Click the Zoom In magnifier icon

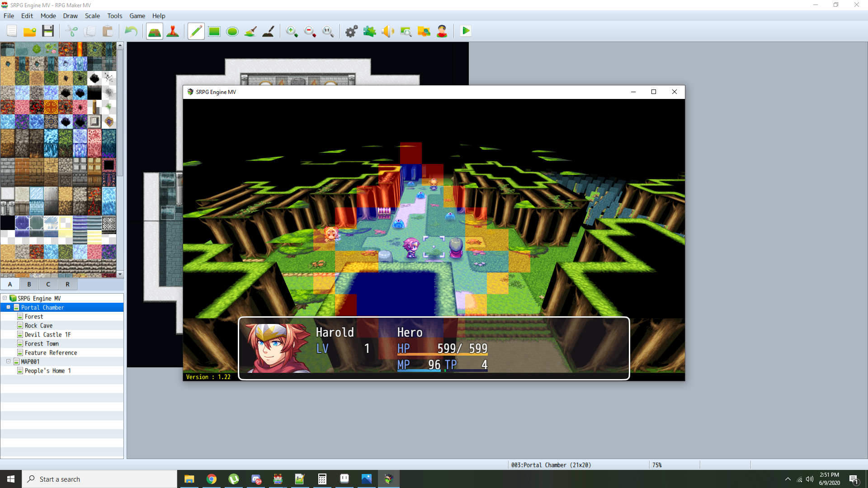pyautogui.click(x=292, y=31)
